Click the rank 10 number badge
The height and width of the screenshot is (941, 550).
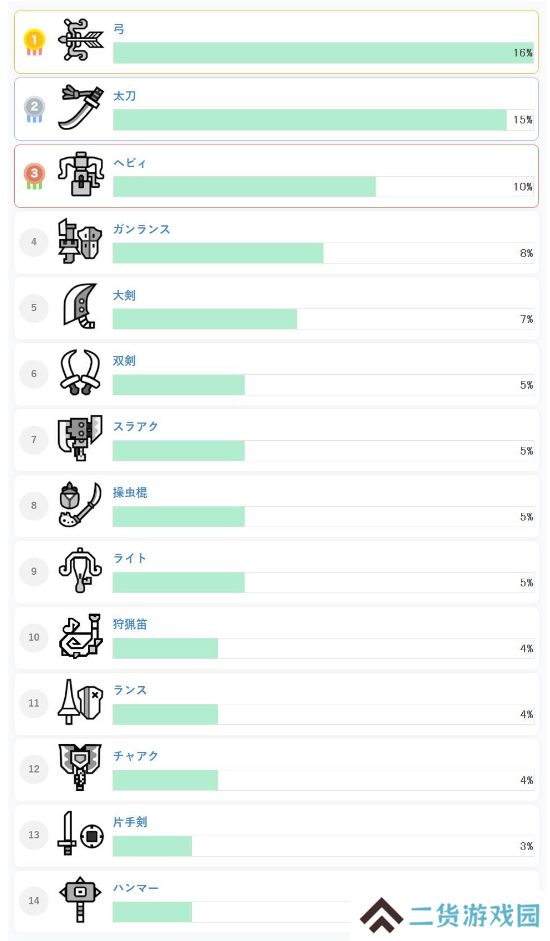coord(34,637)
